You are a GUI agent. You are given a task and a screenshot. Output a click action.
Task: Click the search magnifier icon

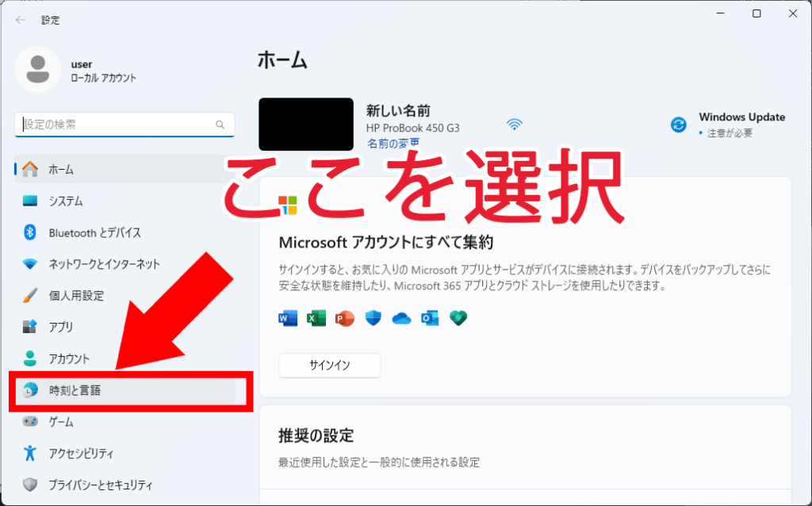[220, 125]
